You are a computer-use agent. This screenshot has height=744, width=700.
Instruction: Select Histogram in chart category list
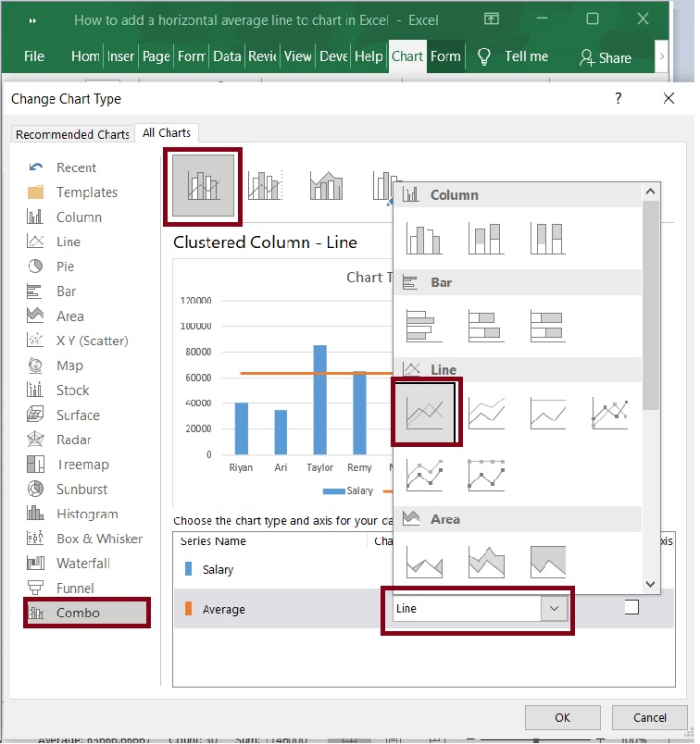[x=87, y=514]
